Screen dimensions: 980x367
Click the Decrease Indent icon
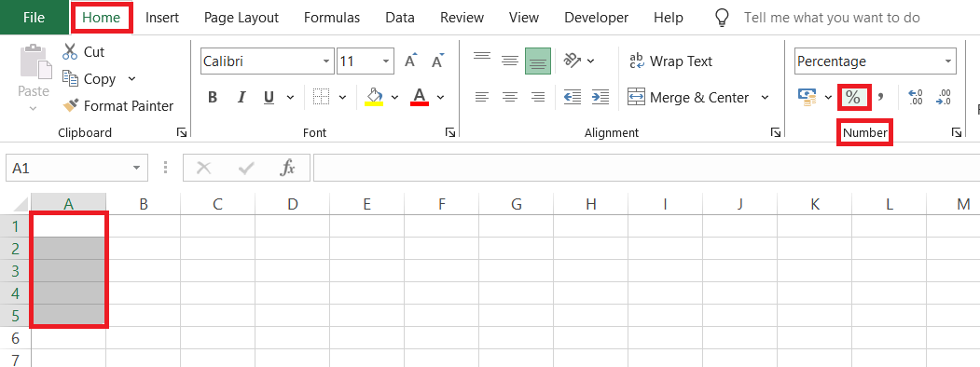pos(572,97)
